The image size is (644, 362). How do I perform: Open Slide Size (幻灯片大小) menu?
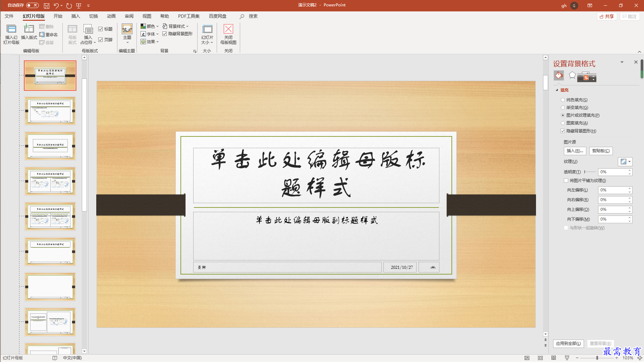pos(207,34)
